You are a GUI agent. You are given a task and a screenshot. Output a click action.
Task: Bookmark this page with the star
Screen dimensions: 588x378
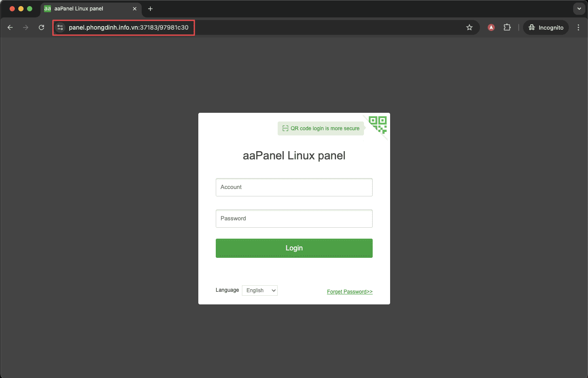pos(469,27)
